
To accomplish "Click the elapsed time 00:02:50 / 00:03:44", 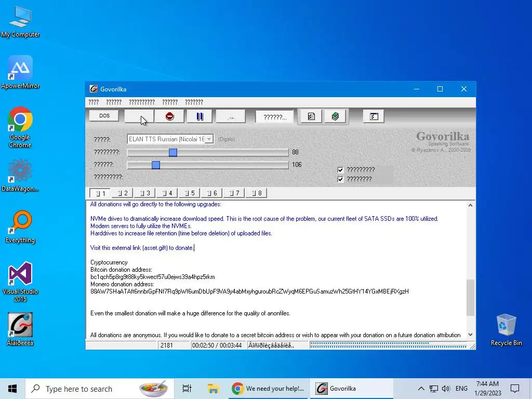I will coord(217,345).
